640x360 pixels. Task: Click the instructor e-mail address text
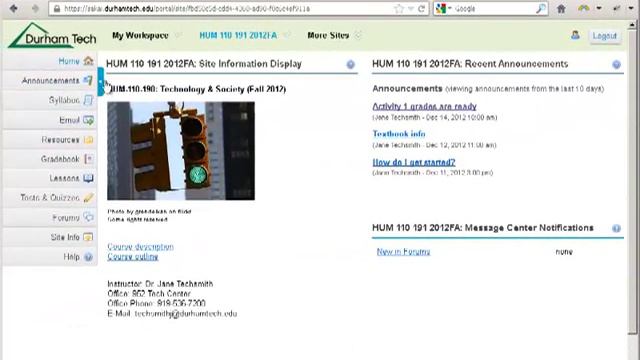pyautogui.click(x=186, y=313)
